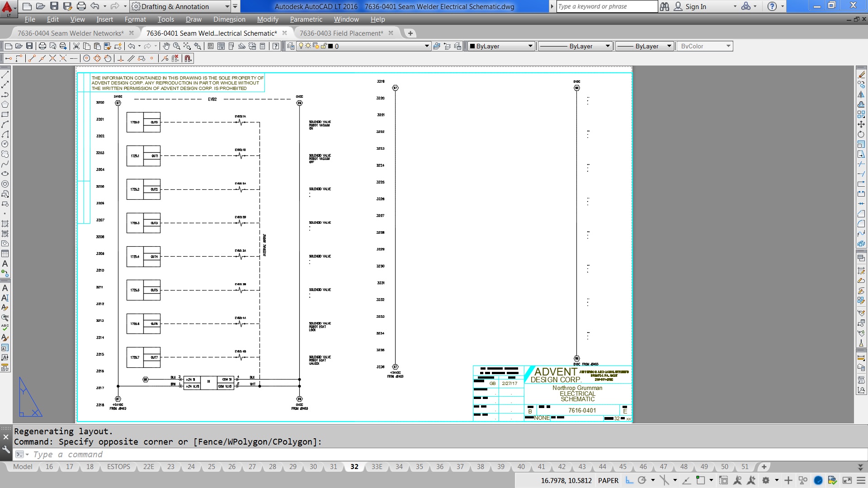Activate the Zoom Window tool

(x=186, y=46)
